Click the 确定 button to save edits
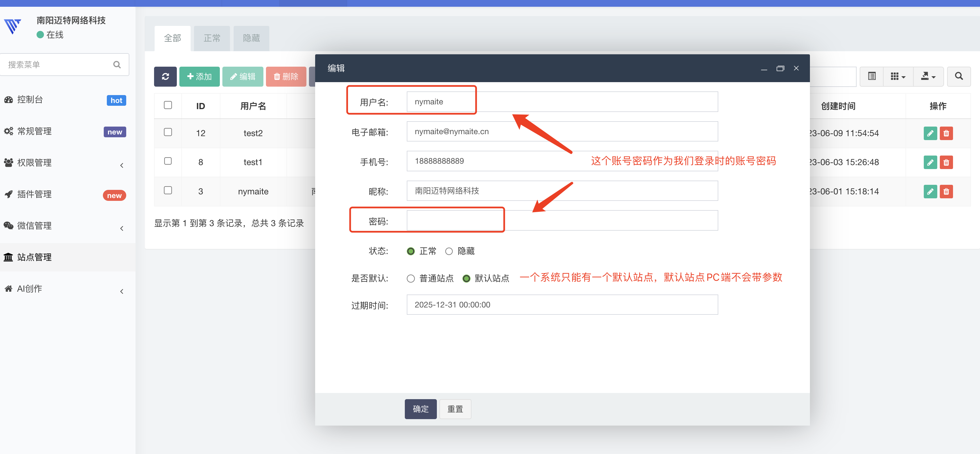The image size is (980, 454). [420, 409]
